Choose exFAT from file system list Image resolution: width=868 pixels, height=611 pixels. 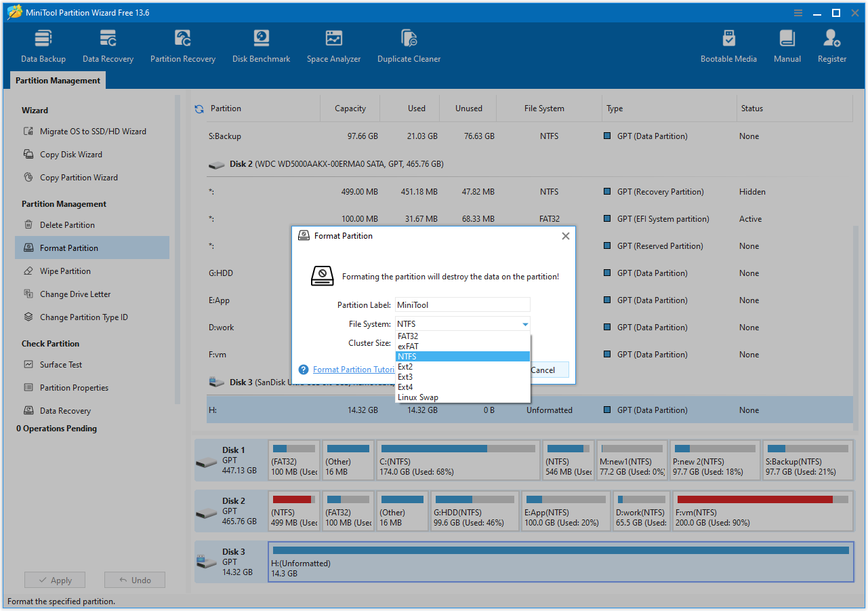click(x=463, y=347)
